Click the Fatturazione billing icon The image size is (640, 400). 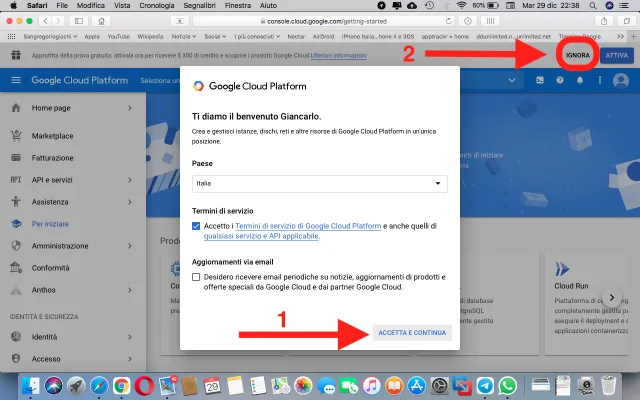pyautogui.click(x=15, y=157)
